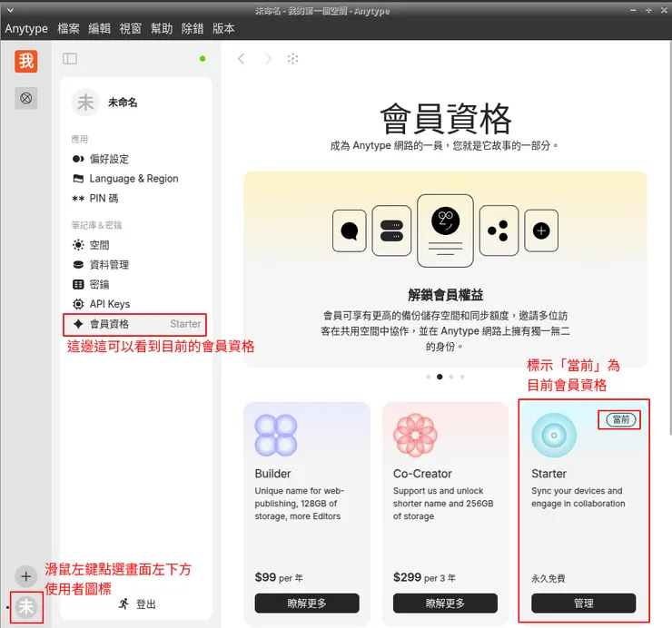Click the chat bubble benefit icon
The image size is (672, 628).
coord(350,231)
